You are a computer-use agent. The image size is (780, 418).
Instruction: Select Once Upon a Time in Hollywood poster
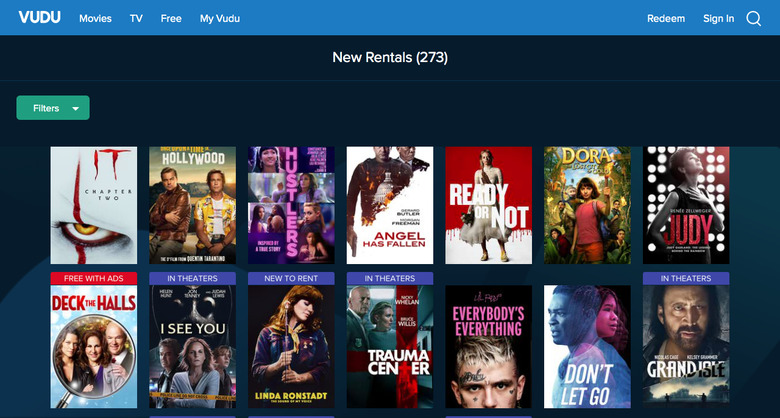click(x=192, y=205)
